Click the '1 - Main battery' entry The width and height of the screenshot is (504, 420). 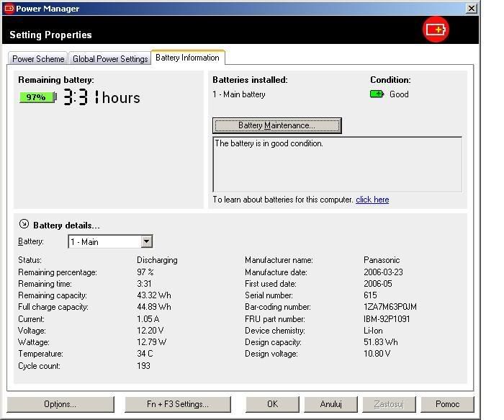coord(239,94)
